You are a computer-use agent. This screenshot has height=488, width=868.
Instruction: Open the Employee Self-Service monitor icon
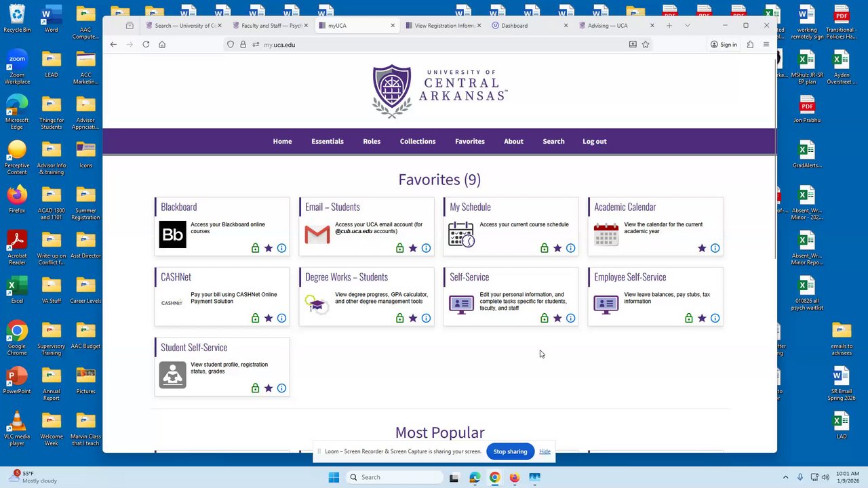pyautogui.click(x=606, y=304)
